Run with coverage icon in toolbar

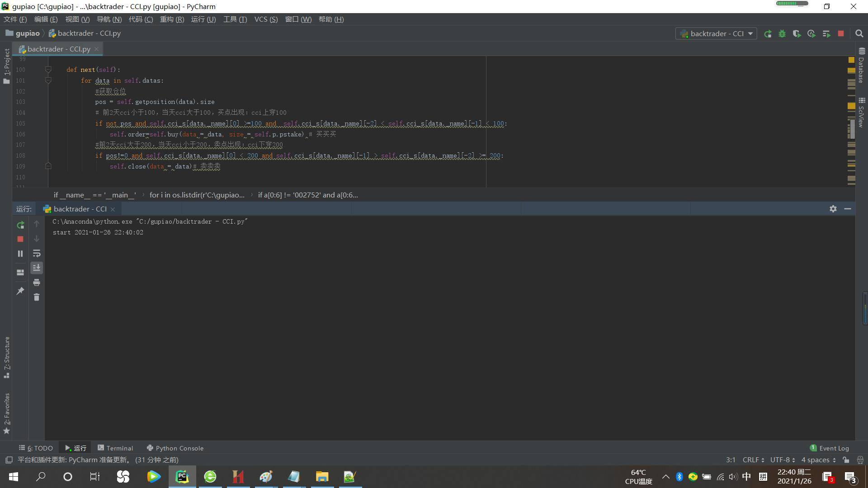[797, 34]
